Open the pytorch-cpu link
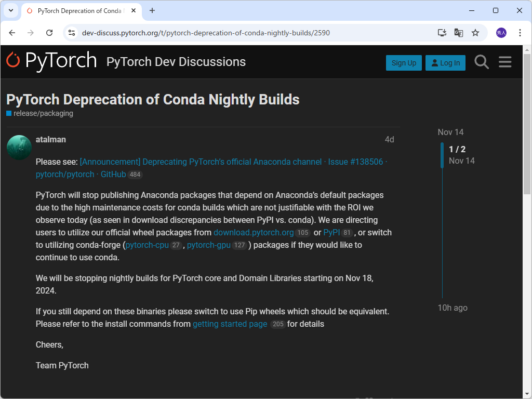 pyautogui.click(x=147, y=245)
